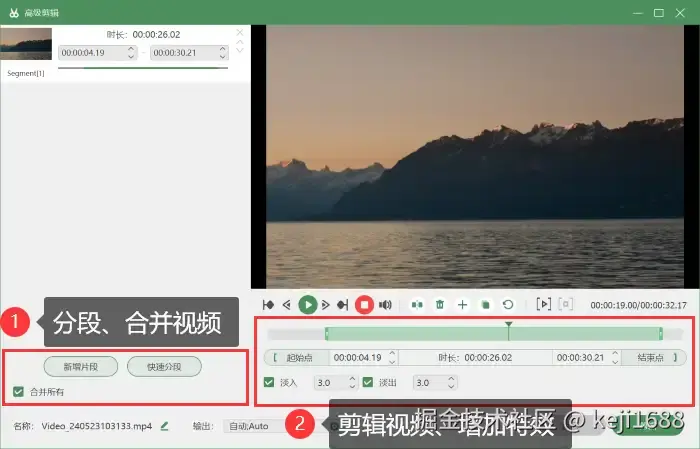Image resolution: width=700 pixels, height=449 pixels.
Task: Play the video with the green play button
Action: click(x=308, y=305)
